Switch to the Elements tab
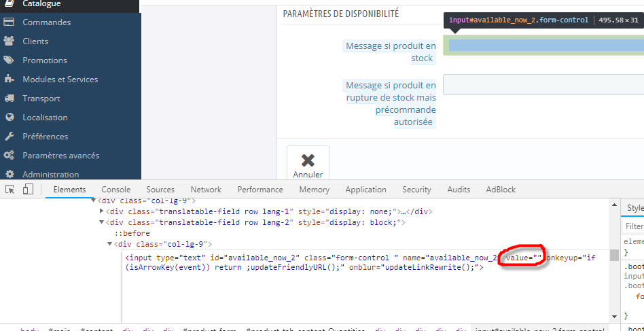The height and width of the screenshot is (331, 644). click(x=69, y=190)
